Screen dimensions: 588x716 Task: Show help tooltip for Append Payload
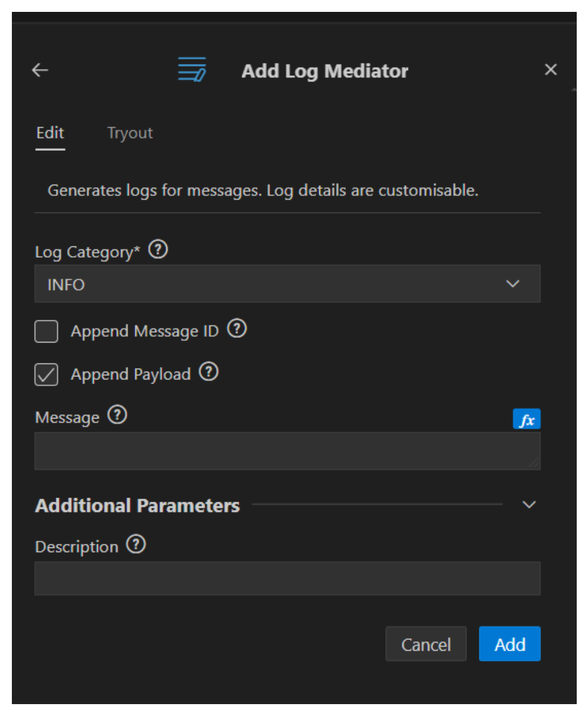pos(208,372)
